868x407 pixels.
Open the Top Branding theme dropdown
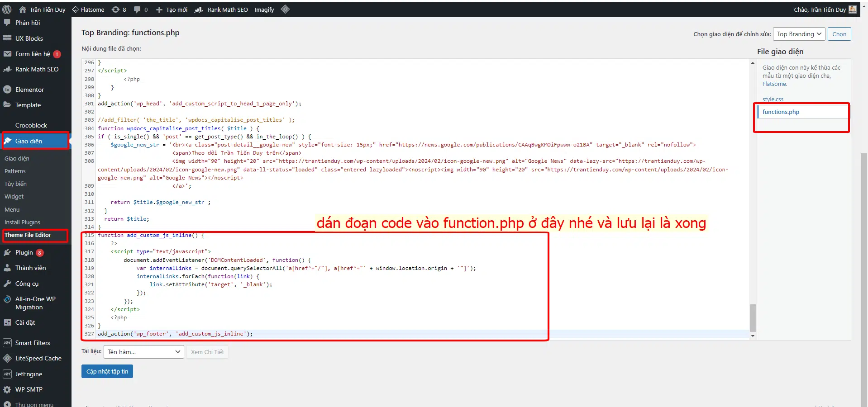click(799, 34)
